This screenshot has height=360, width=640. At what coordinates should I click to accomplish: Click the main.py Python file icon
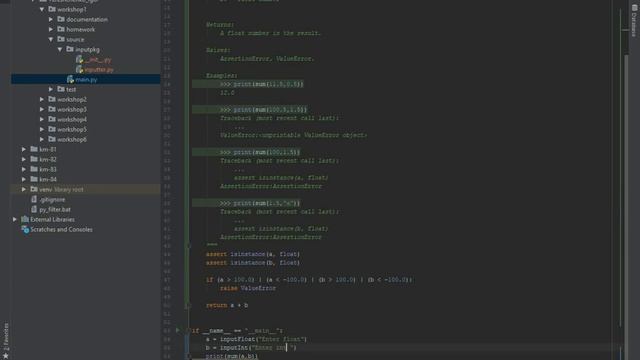[x=70, y=79]
